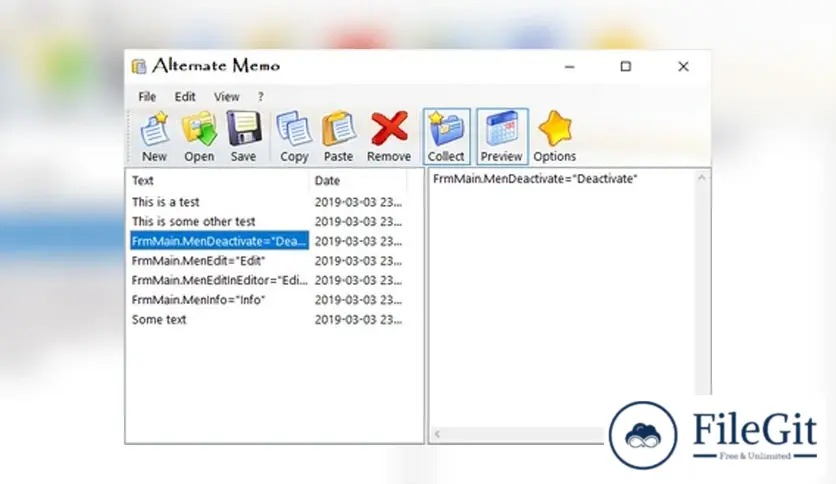The width and height of the screenshot is (836, 484).
Task: Click the preview pane scroll left arrow
Action: pyautogui.click(x=438, y=434)
